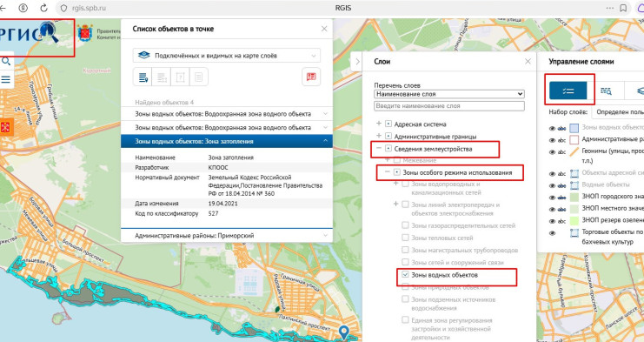This screenshot has height=342, width=644.
Task: Reload the page in the browser
Action: click(x=43, y=8)
